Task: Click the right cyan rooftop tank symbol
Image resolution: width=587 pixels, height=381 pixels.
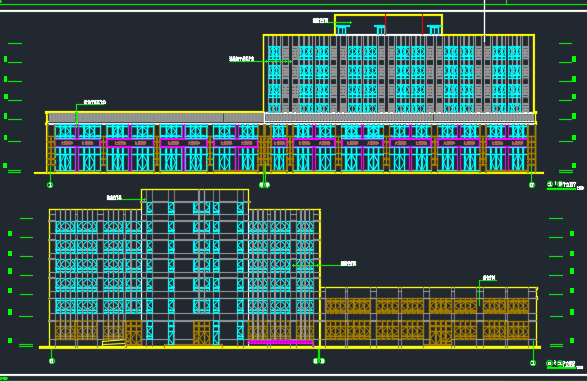Action: [434, 30]
